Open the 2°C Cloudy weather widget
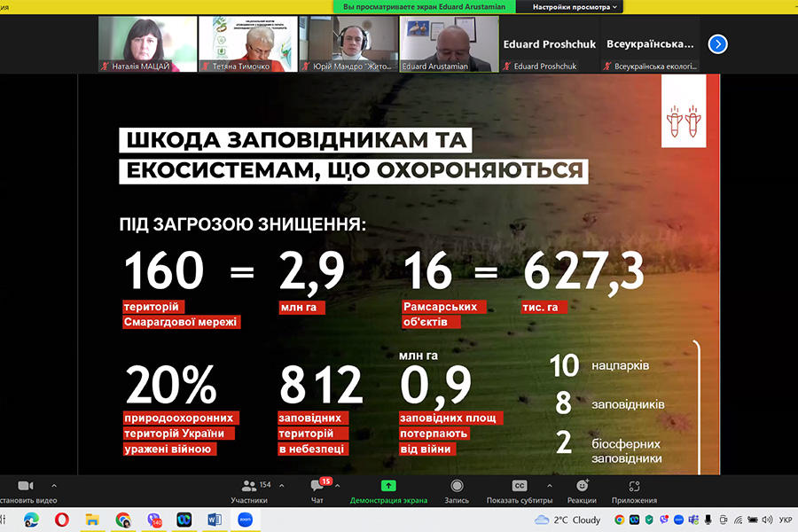The height and width of the screenshot is (532, 798). [567, 520]
